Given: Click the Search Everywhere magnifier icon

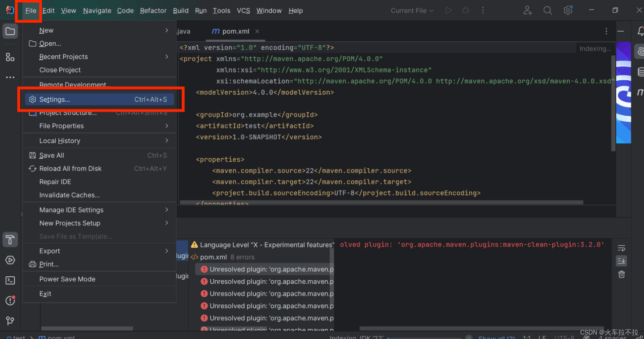Looking at the screenshot, I should pyautogui.click(x=547, y=11).
